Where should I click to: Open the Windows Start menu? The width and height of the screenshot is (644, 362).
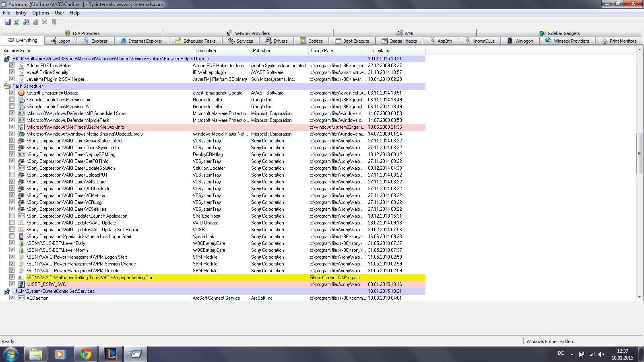coord(10,354)
